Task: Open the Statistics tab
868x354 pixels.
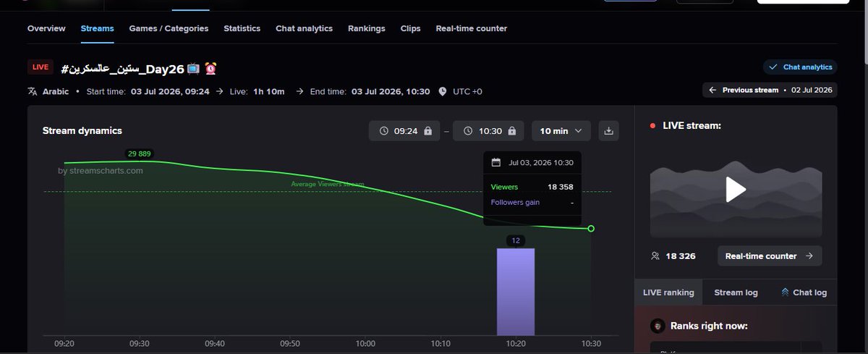Action: coord(242,29)
